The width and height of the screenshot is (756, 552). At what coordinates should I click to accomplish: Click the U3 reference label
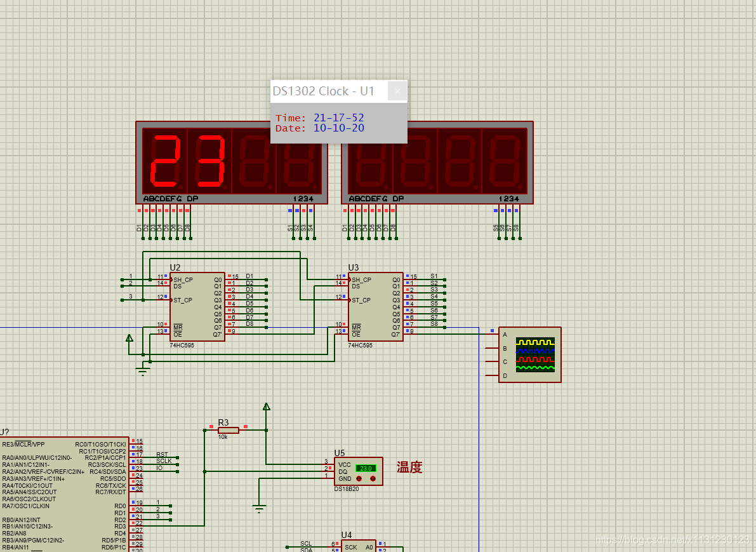tap(354, 268)
